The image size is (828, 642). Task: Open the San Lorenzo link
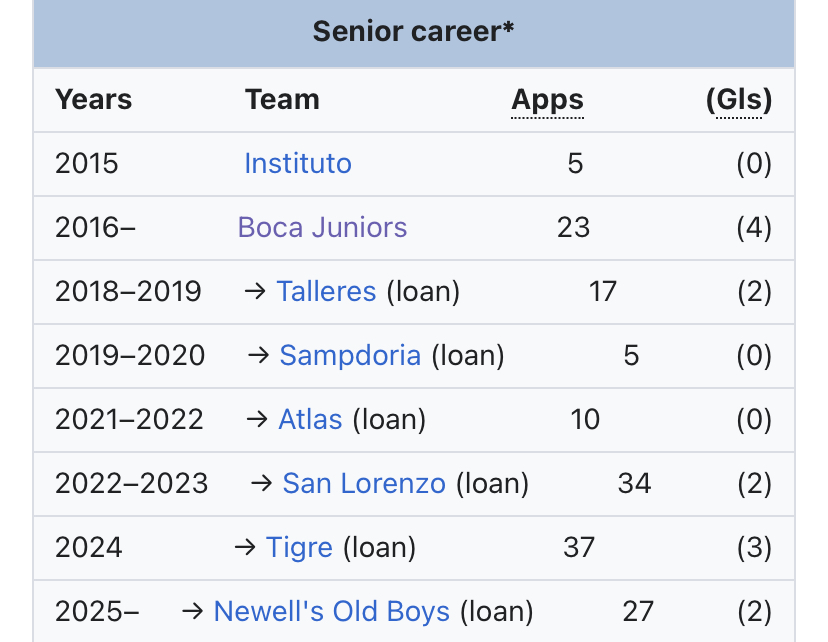364,483
